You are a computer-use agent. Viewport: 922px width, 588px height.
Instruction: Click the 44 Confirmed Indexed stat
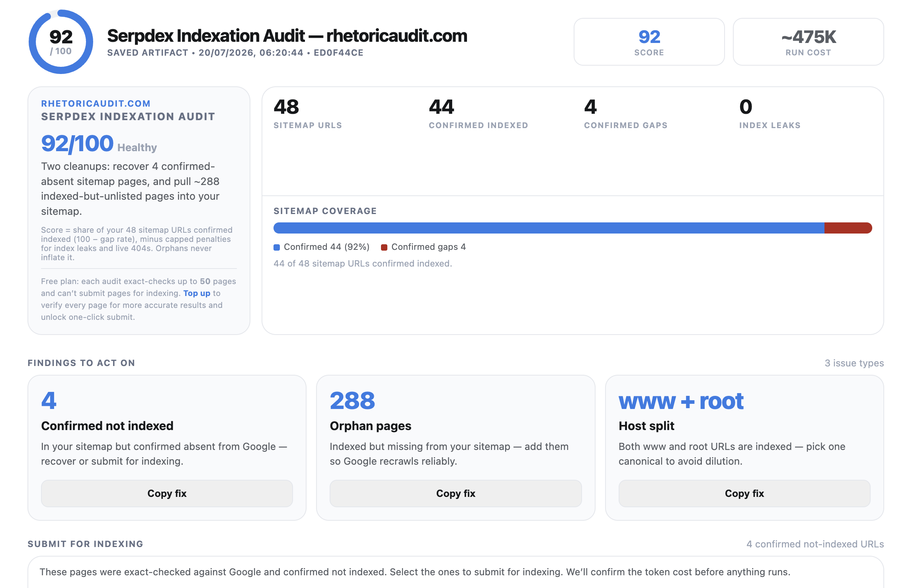tap(478, 114)
